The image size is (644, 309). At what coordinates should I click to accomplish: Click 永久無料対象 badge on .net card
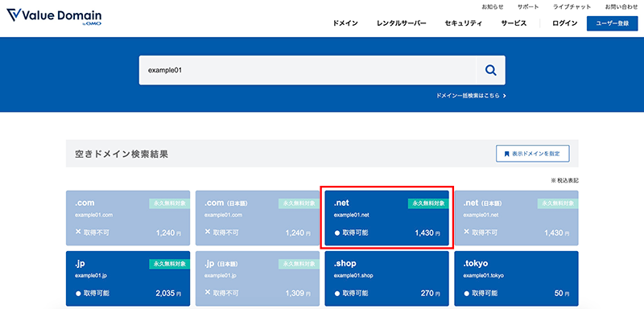pyautogui.click(x=428, y=204)
